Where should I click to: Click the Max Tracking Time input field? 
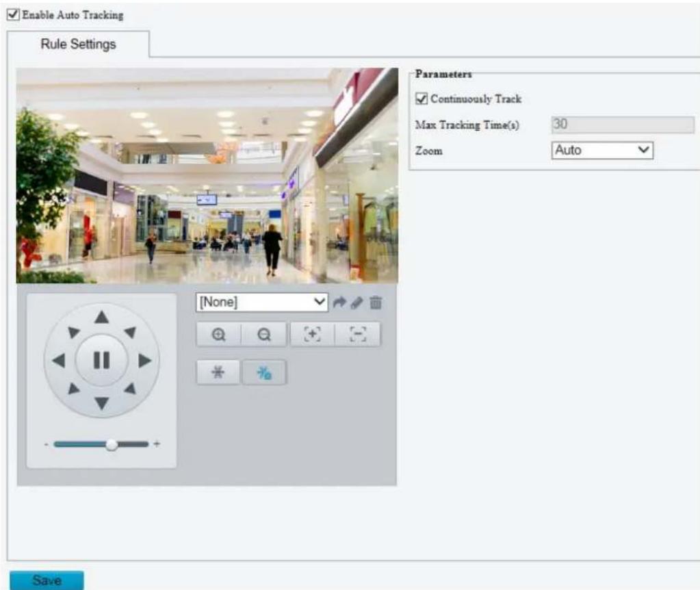point(623,124)
